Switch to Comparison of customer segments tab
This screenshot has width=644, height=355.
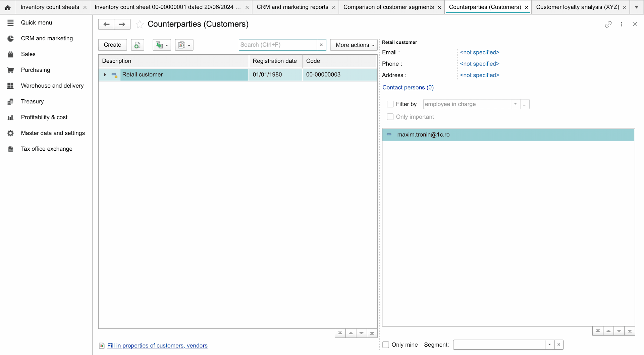point(388,7)
